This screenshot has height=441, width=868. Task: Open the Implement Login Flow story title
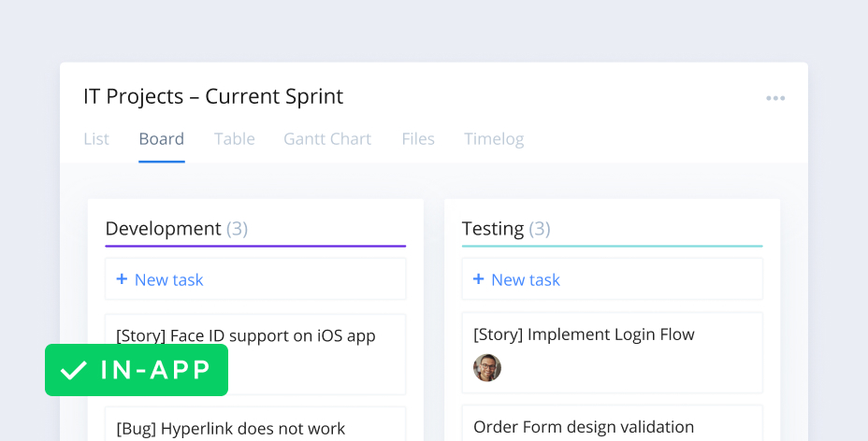[x=584, y=334]
